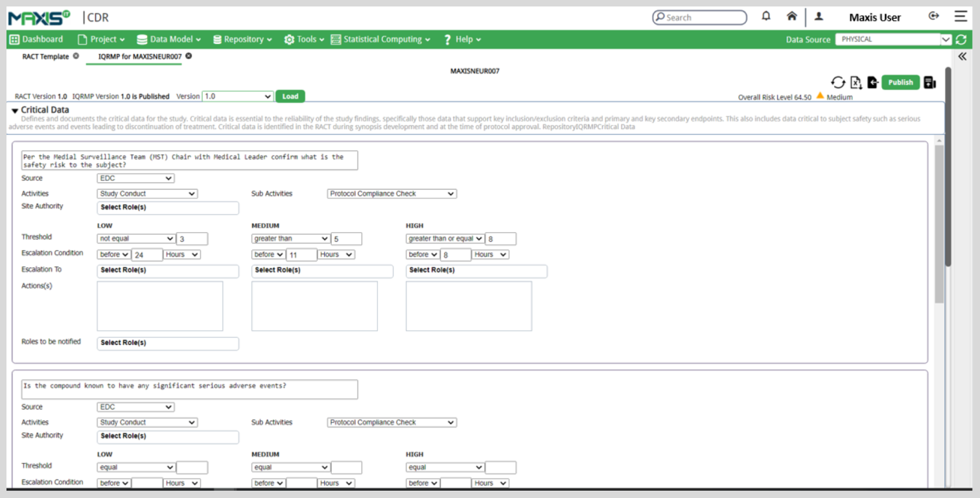The image size is (980, 498).
Task: Open the notifications bell
Action: tap(766, 17)
